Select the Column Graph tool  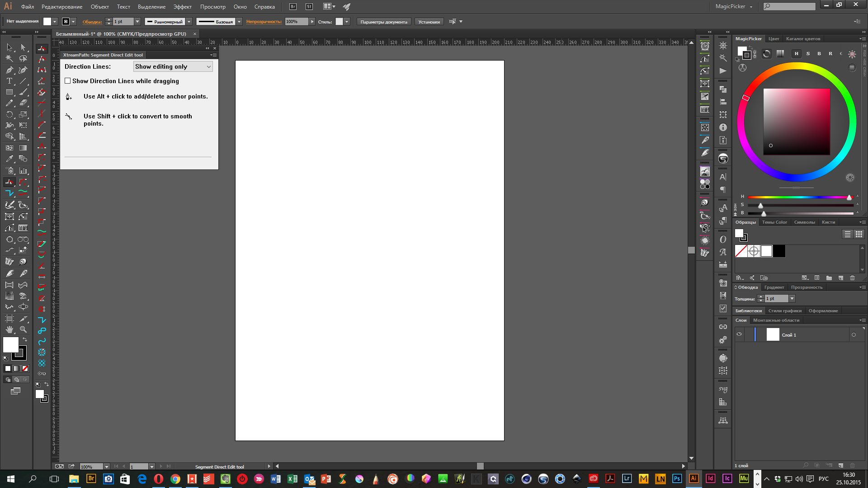23,171
